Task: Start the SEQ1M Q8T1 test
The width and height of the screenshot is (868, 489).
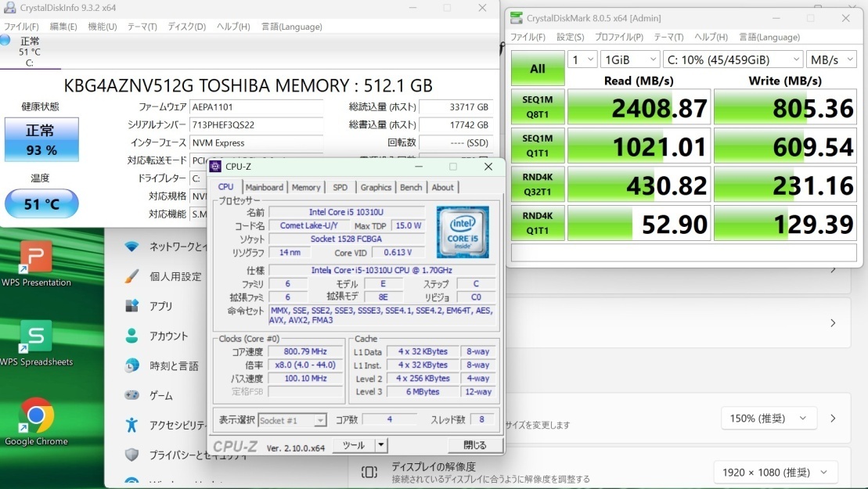Action: tap(538, 106)
